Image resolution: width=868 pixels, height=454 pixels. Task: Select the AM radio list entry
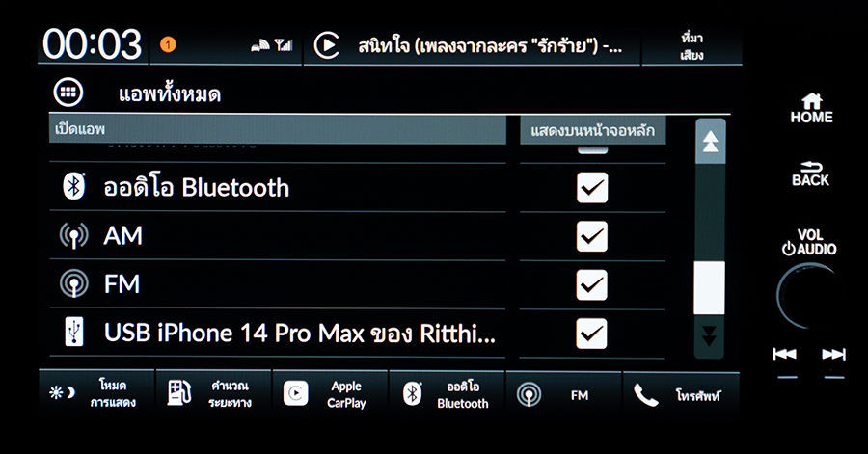(123, 235)
